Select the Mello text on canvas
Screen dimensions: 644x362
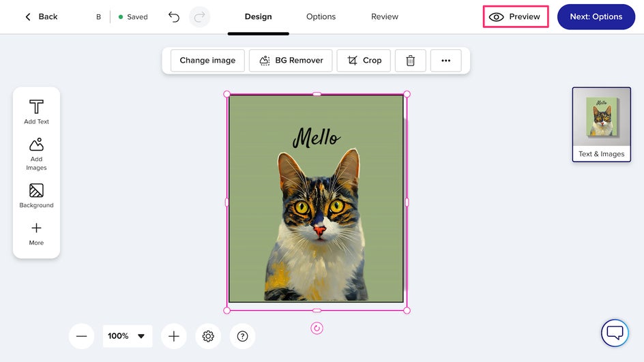[317, 138]
